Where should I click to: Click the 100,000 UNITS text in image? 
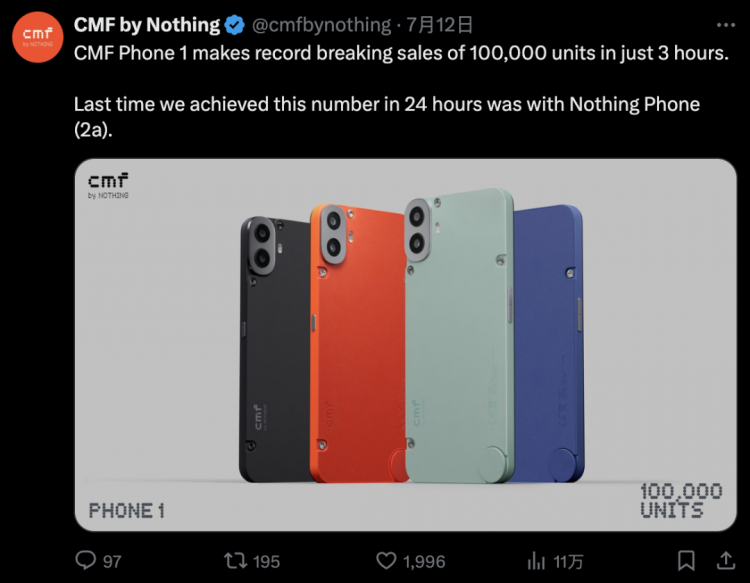point(681,501)
